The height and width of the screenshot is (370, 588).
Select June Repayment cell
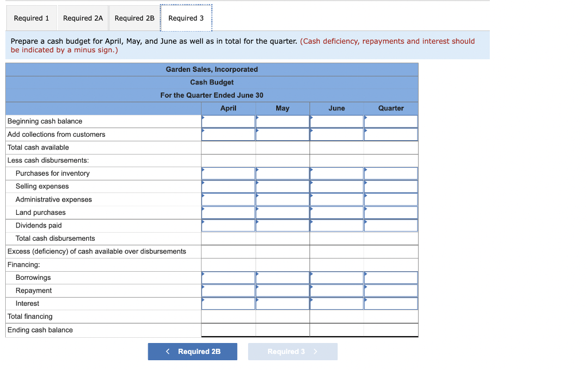coord(336,291)
